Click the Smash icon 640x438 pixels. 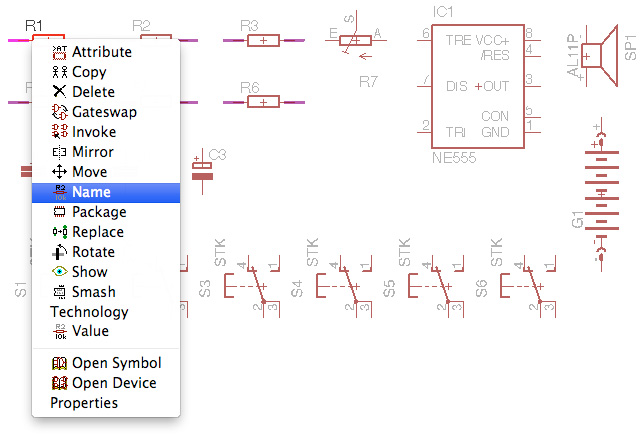(59, 292)
